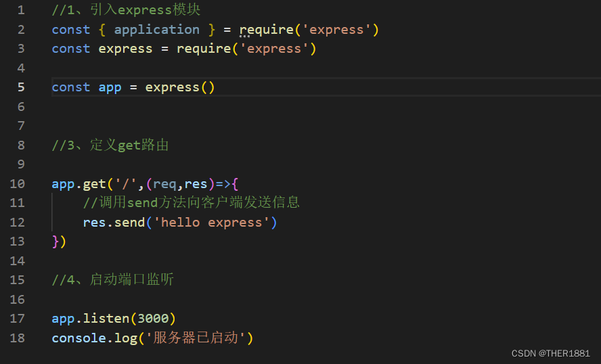
Task: Click the comment '//4、启动端口监听'
Action: 112,279
